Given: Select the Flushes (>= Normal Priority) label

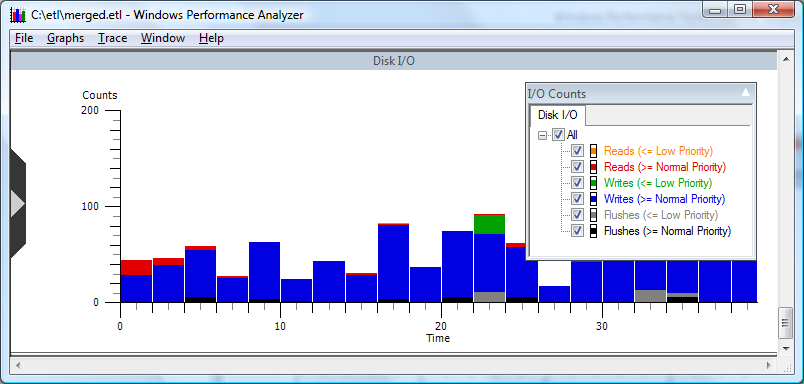Looking at the screenshot, I should (668, 230).
